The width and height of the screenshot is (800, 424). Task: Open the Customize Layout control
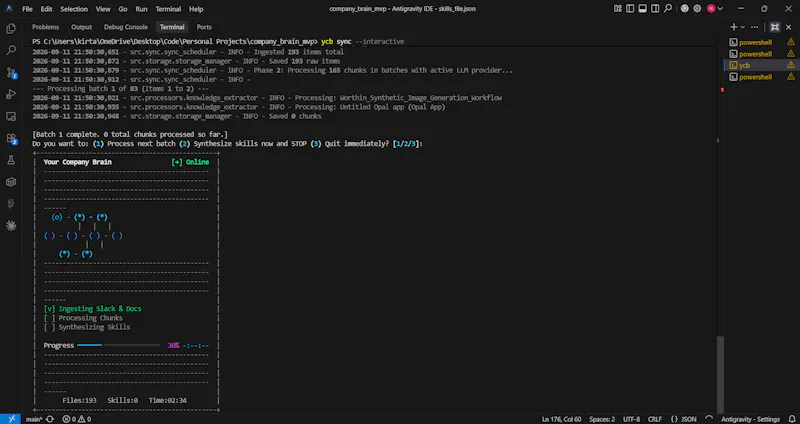click(x=618, y=9)
